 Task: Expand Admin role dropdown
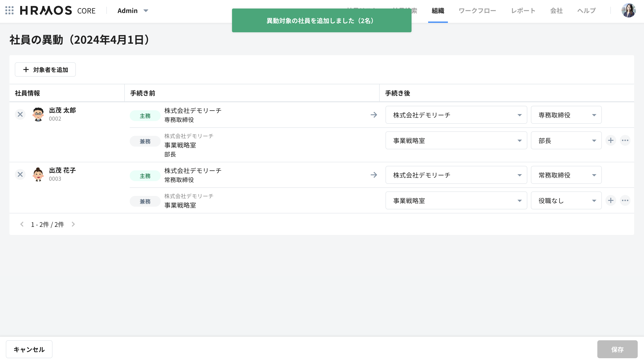coord(133,11)
